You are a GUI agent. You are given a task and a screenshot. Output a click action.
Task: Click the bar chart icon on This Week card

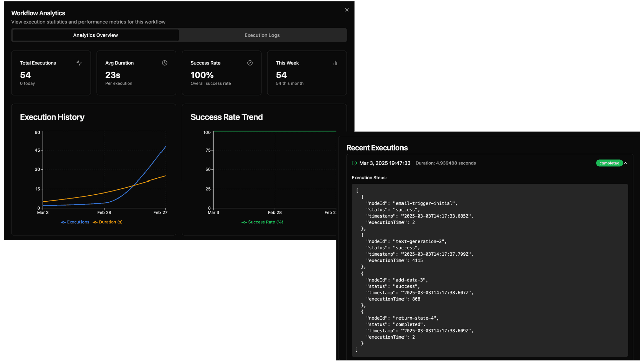[x=335, y=63]
